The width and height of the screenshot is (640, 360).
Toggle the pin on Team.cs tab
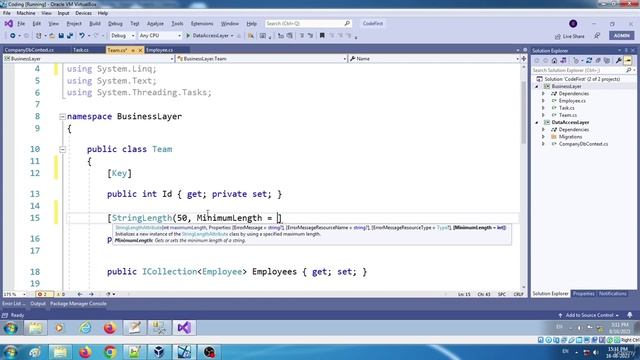pyautogui.click(x=133, y=50)
